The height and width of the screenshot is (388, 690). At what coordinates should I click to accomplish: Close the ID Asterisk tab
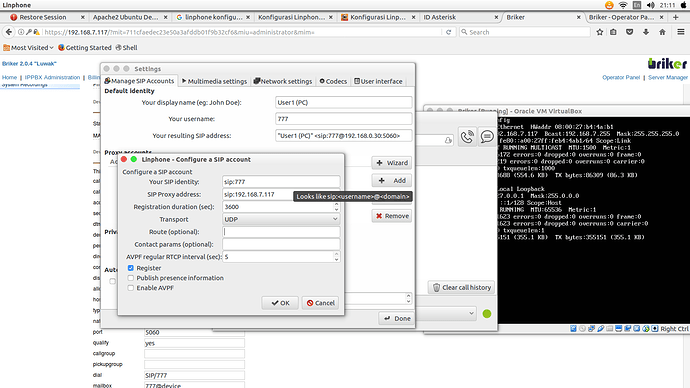[x=496, y=17]
